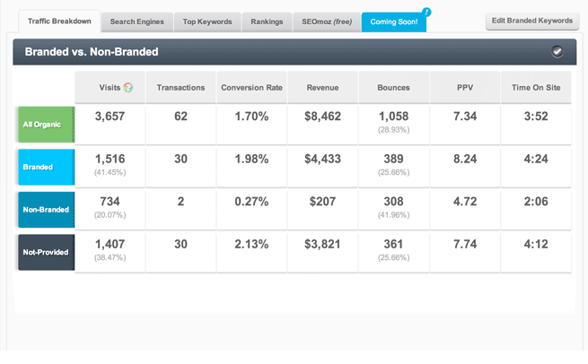Toggle the Branded vs. Non-Branded checkmark icon
The height and width of the screenshot is (364, 588).
click(x=557, y=52)
